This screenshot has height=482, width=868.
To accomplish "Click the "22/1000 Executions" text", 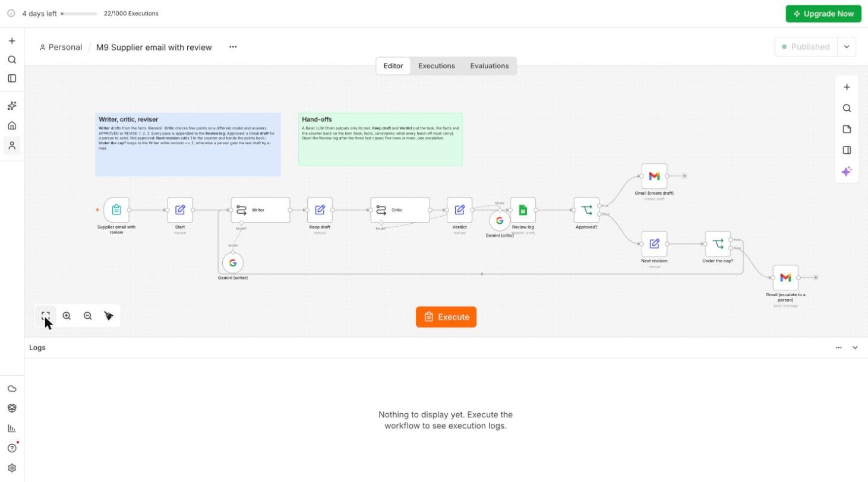I will [x=131, y=14].
